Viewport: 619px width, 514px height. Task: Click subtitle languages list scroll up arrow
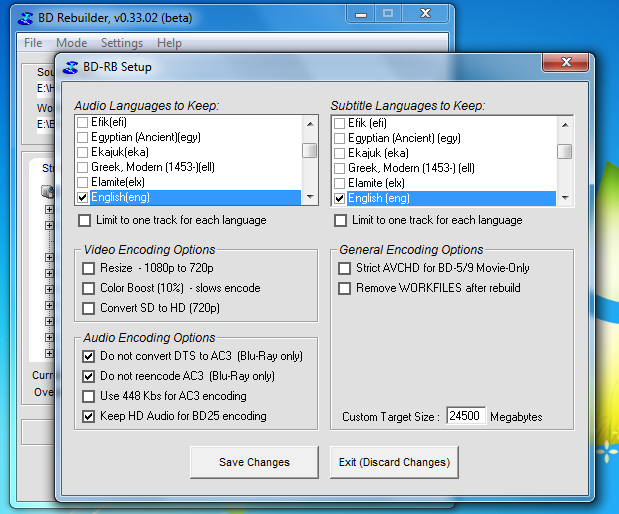pos(565,125)
